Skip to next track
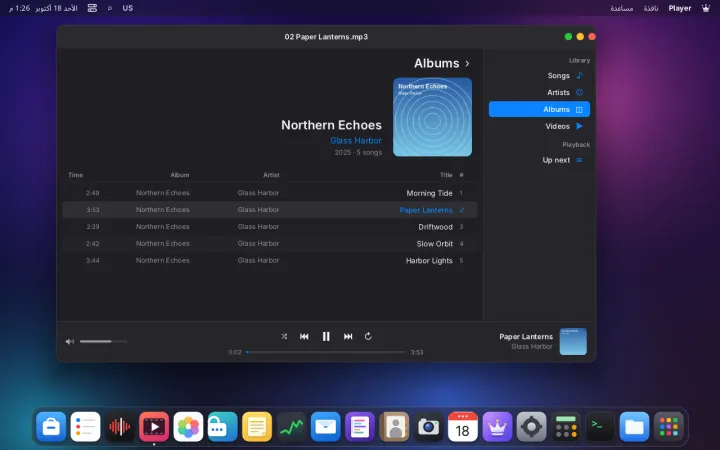Viewport: 720px width, 450px height. click(348, 336)
